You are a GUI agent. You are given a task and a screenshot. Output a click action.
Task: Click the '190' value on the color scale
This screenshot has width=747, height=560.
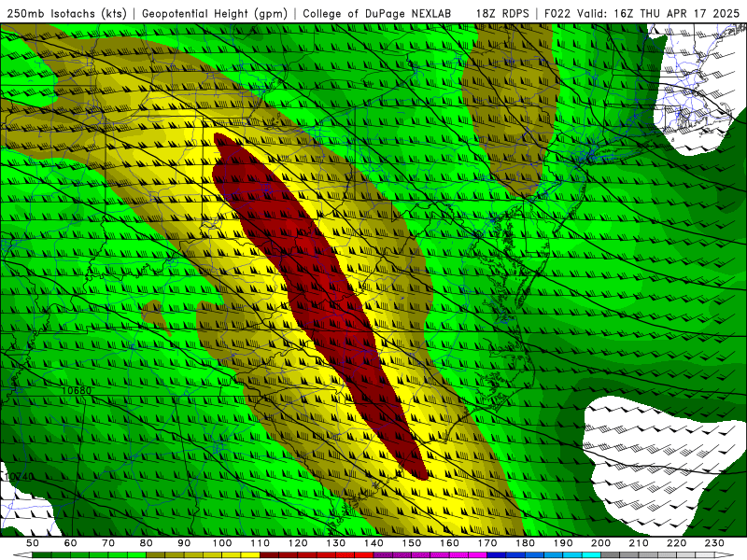tap(564, 543)
